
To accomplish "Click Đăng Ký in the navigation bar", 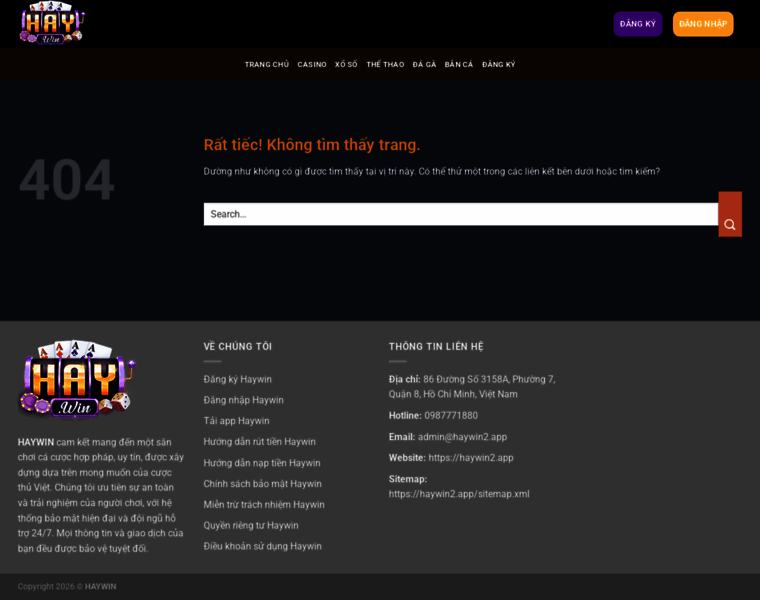I will coord(498,64).
